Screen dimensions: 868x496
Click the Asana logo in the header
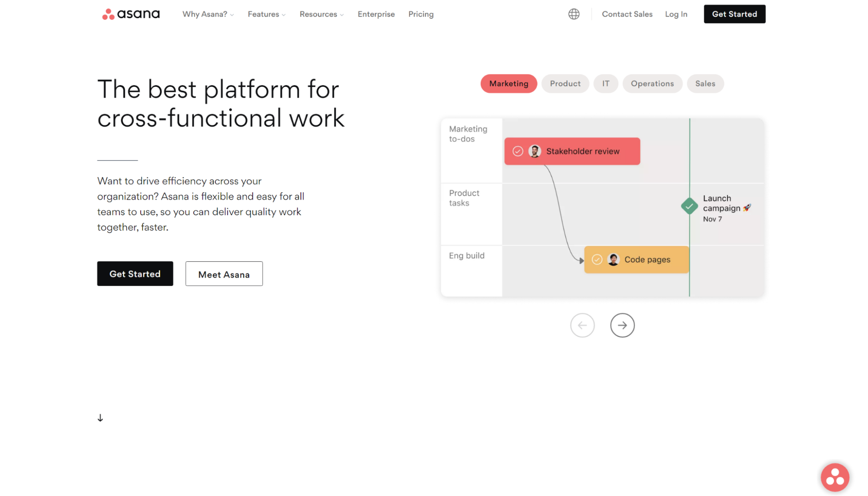coord(131,14)
